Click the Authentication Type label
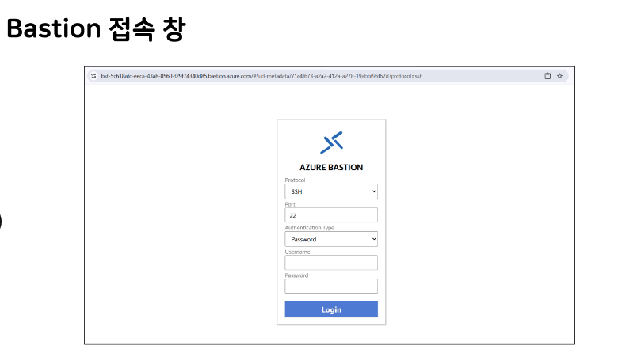The width and height of the screenshot is (618, 364). click(x=309, y=228)
